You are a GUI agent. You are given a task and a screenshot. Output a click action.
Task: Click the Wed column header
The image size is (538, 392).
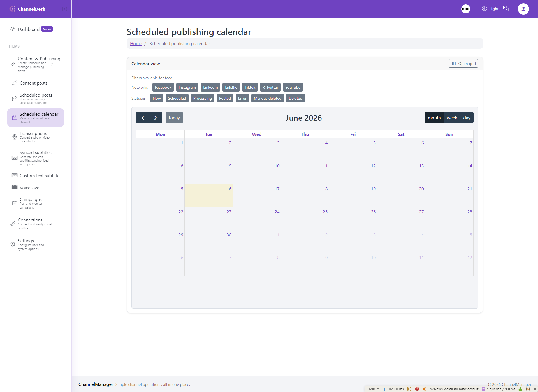(257, 134)
